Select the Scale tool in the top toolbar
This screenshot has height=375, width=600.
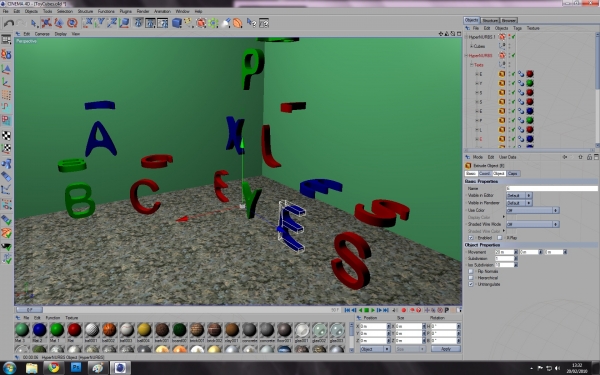59,23
